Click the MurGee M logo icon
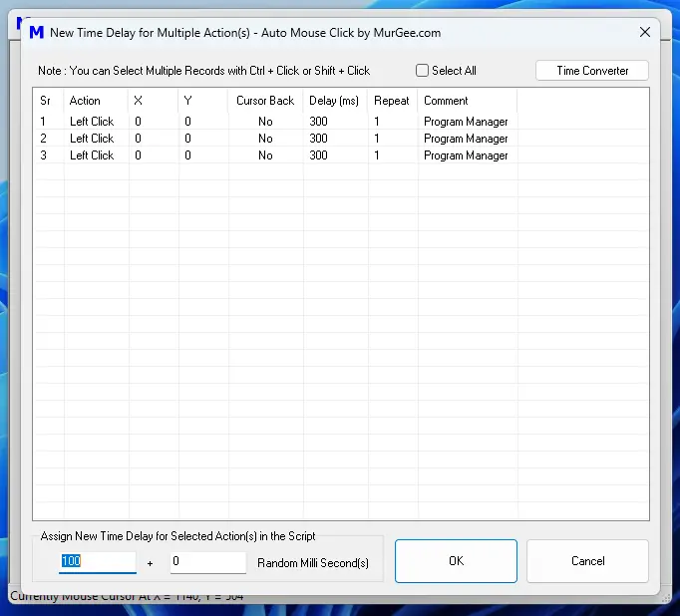The height and width of the screenshot is (616, 680). (x=37, y=33)
